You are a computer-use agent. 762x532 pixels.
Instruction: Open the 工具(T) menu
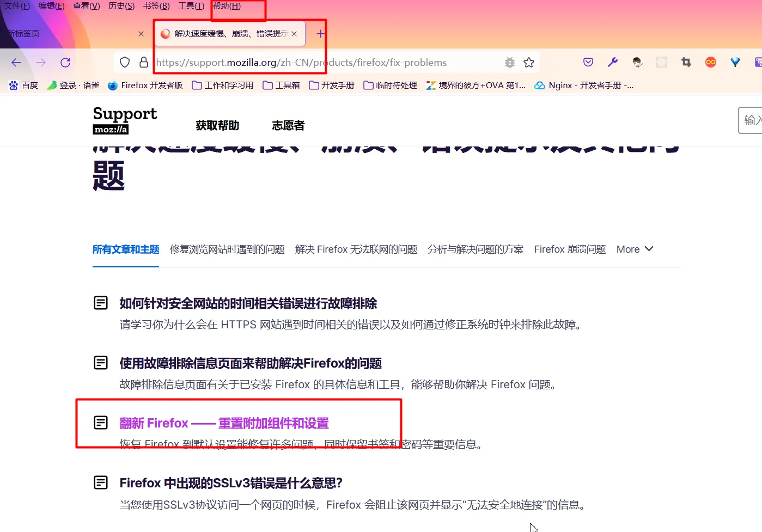191,6
